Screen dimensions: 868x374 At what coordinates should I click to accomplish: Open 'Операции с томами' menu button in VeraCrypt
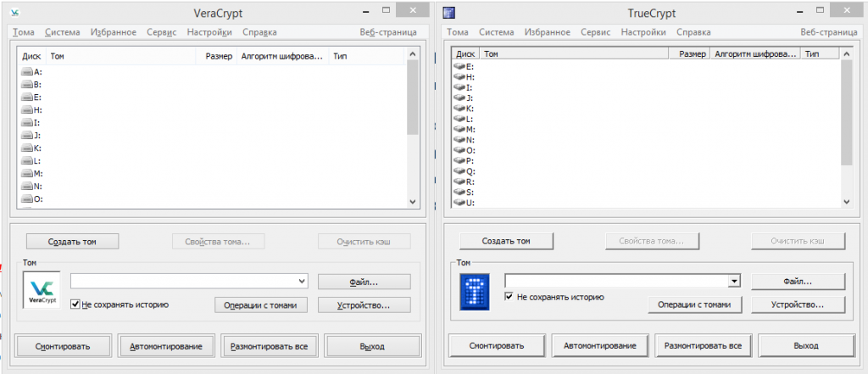pyautogui.click(x=260, y=304)
